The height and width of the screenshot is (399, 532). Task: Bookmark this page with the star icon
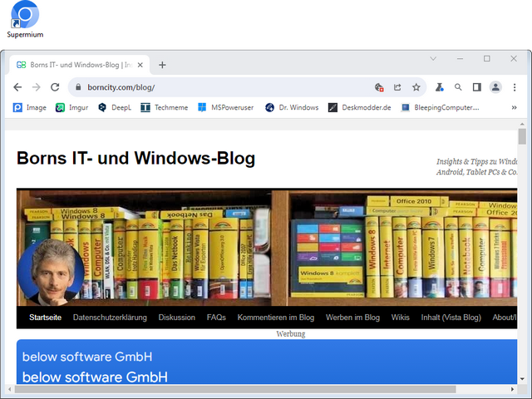tap(416, 87)
